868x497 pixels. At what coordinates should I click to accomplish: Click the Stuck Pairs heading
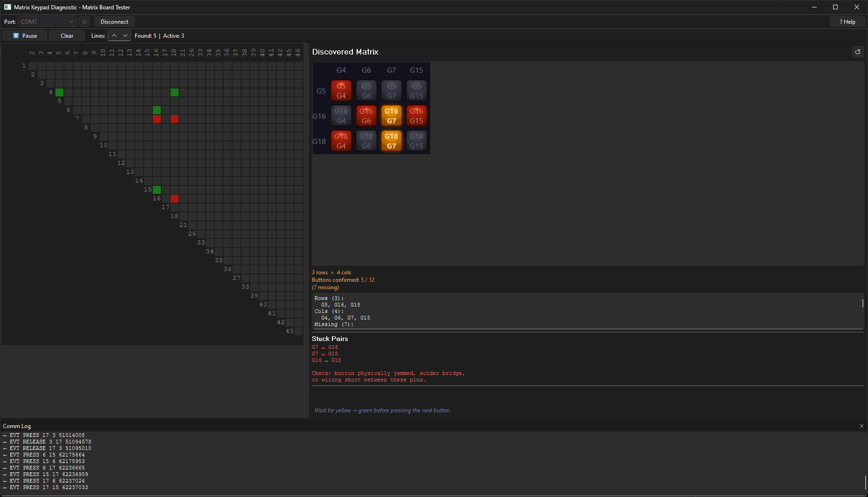tap(330, 339)
